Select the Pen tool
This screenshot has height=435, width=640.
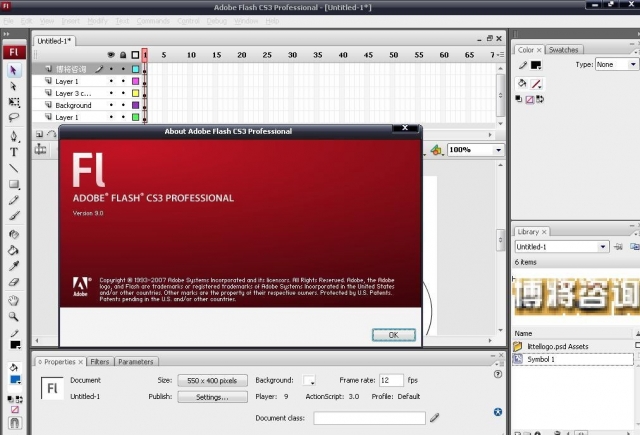[14, 136]
